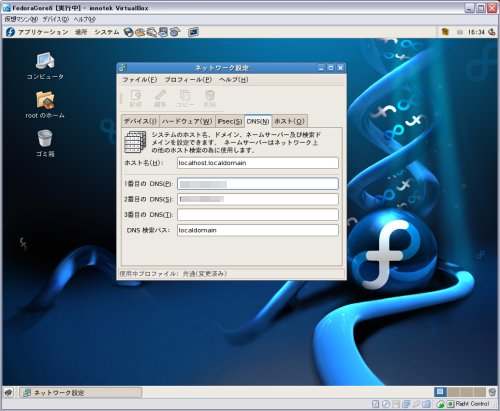Open the printer-like launcher icon in the top panel
Screen dimensions: 500x411
click(152, 32)
